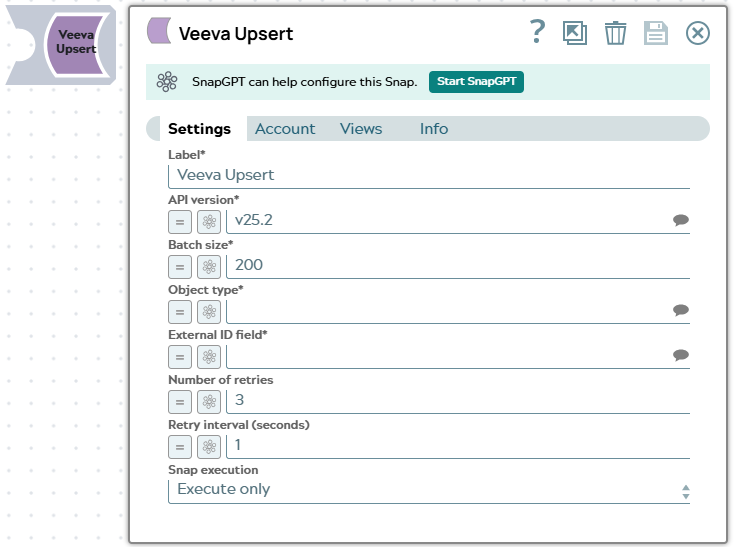Show suggestions for External ID field
Screen dimensions: 737x547
coord(681,355)
